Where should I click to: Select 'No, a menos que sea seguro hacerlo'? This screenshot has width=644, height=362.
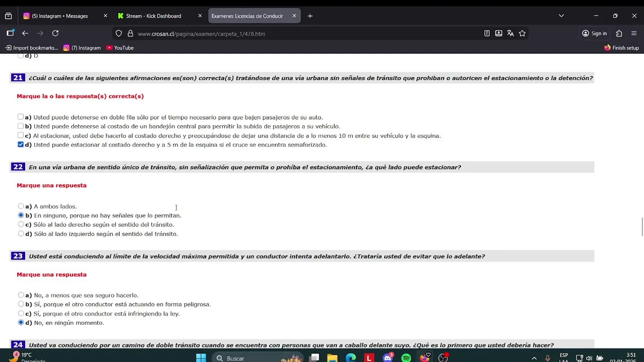(x=21, y=295)
